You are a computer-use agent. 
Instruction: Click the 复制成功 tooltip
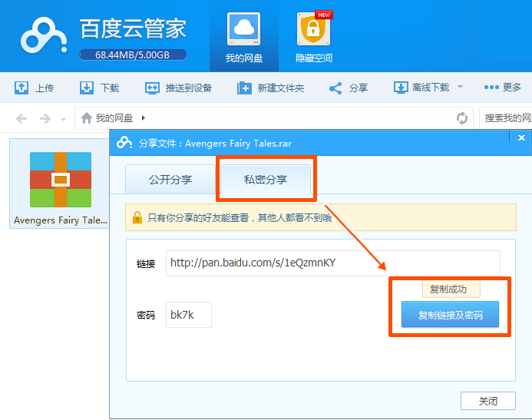click(x=451, y=289)
